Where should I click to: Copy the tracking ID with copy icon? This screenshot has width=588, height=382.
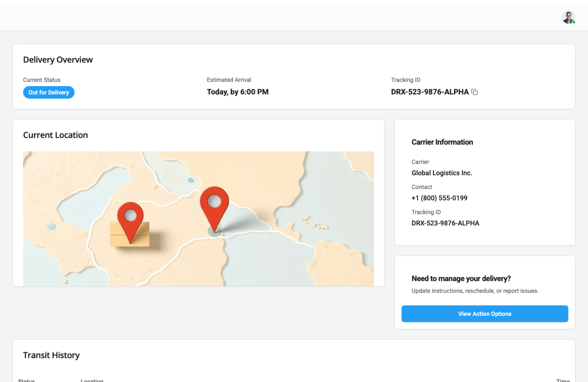pos(474,92)
